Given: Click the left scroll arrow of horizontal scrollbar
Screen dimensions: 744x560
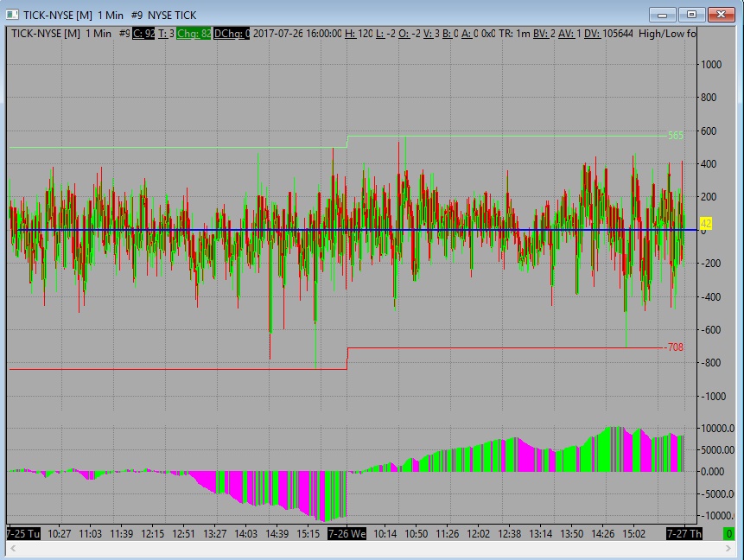Looking at the screenshot, I should [13, 549].
